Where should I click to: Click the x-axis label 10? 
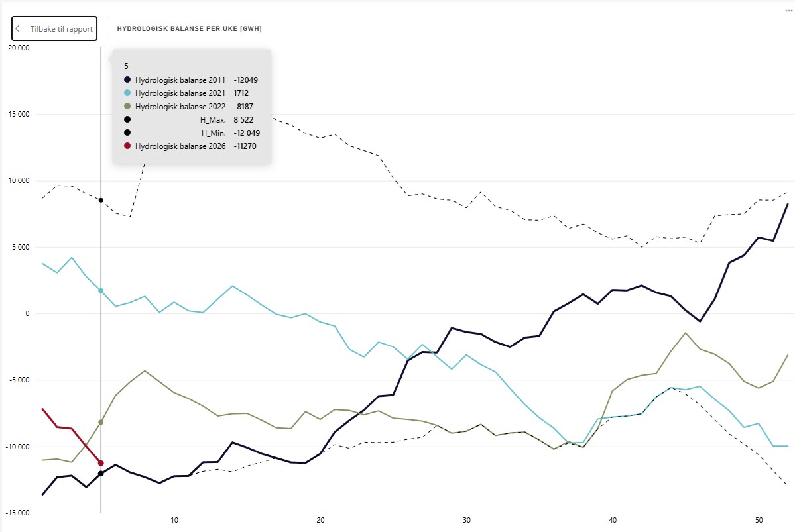coord(174,520)
